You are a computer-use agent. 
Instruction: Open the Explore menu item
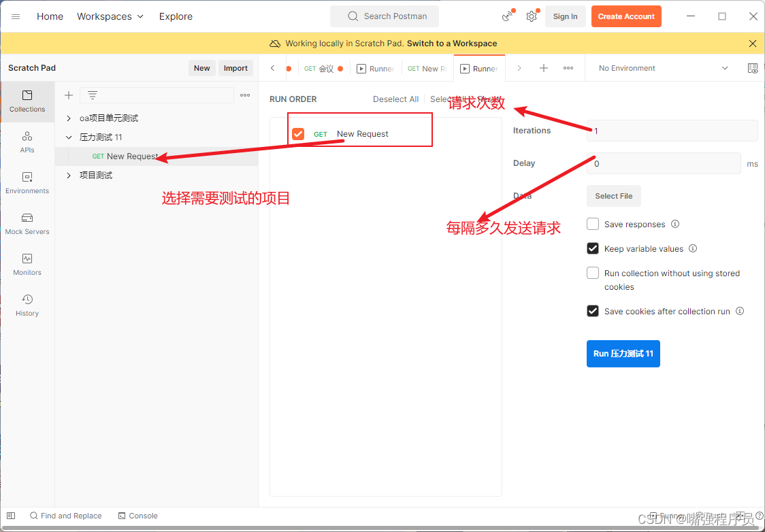[176, 16]
